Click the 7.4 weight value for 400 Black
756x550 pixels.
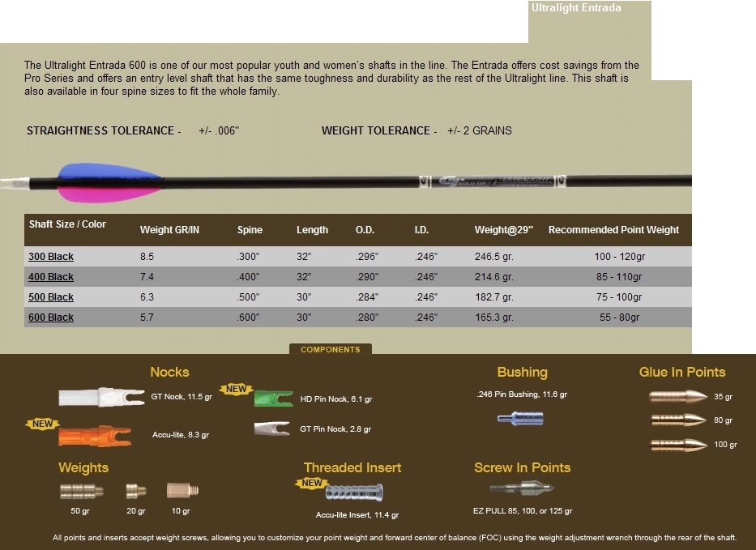(147, 277)
